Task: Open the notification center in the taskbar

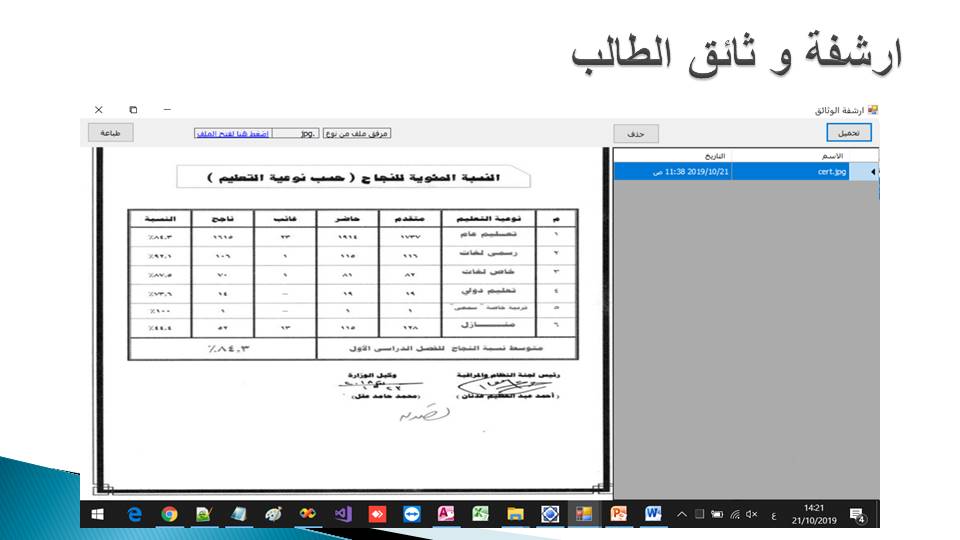Action: (x=857, y=514)
